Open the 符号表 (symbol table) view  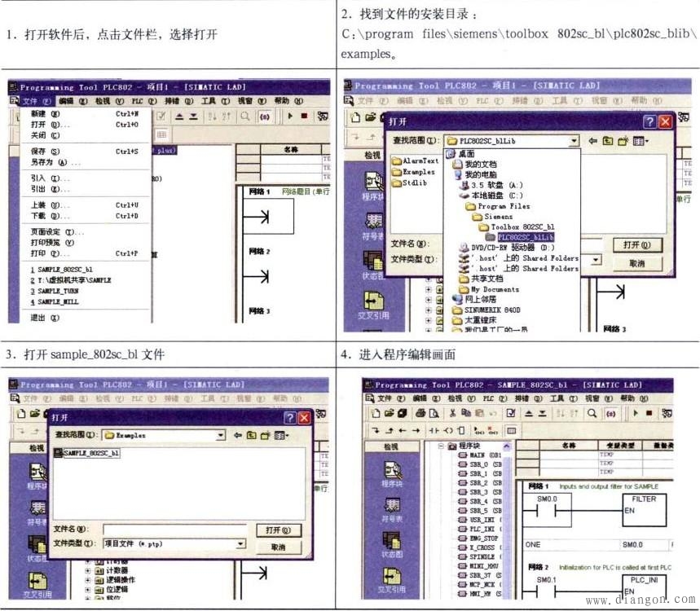[x=392, y=504]
